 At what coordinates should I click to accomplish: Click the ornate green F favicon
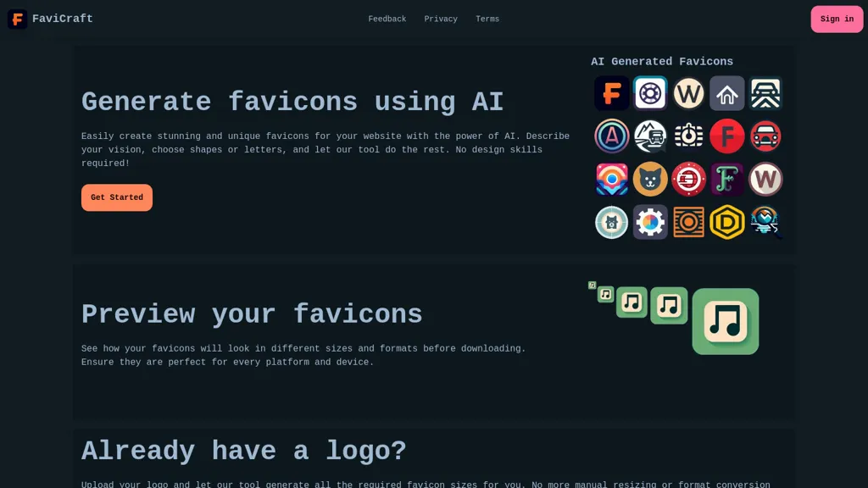click(x=726, y=179)
